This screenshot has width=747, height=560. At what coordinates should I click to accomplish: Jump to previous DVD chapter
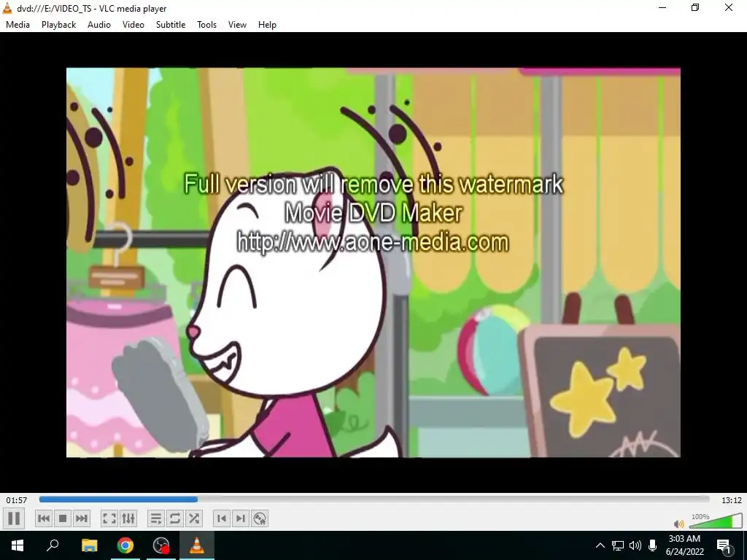222,518
